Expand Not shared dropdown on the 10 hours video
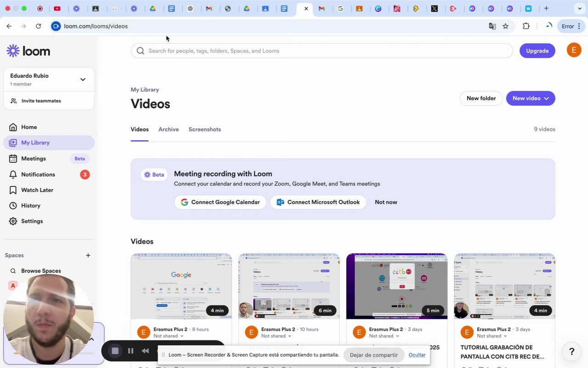 tap(276, 336)
